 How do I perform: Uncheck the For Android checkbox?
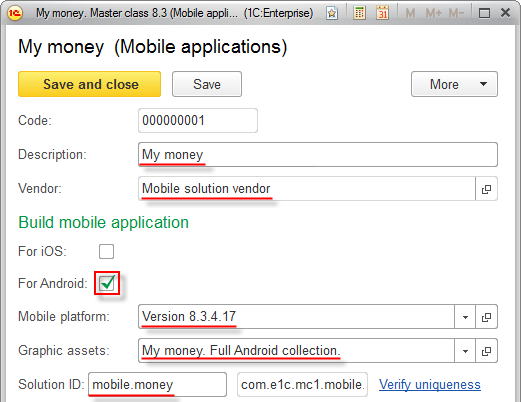coord(107,283)
